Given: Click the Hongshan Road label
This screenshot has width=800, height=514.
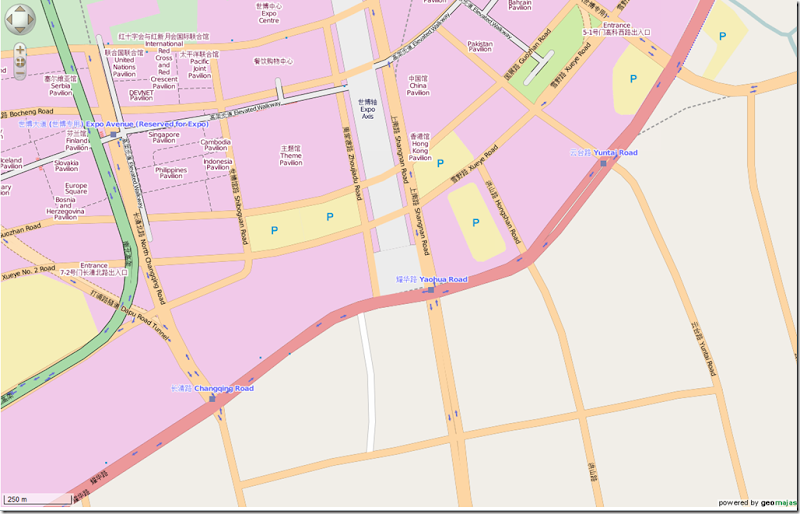Looking at the screenshot, I should pos(503,212).
